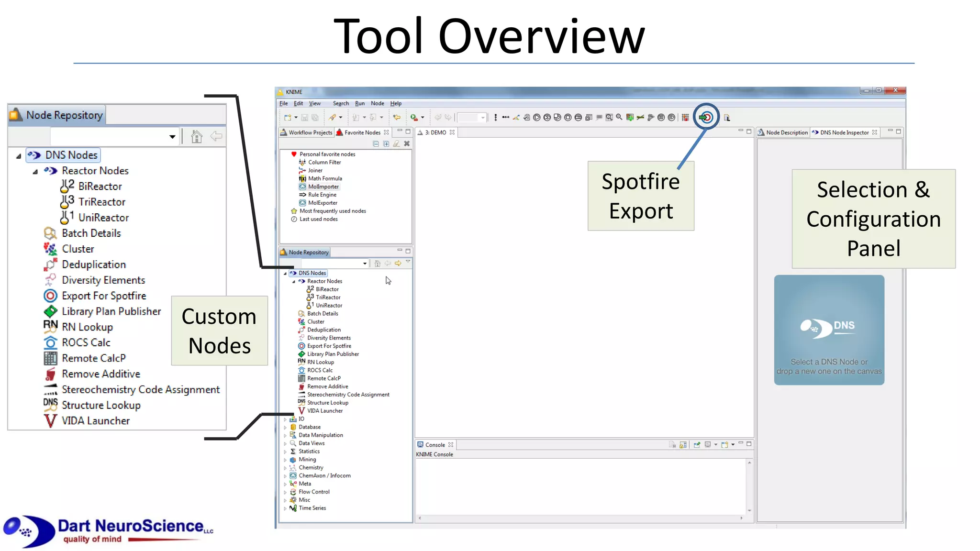This screenshot has height=551, width=980.
Task: Click the New workflow toolbar icon
Action: [x=288, y=118]
